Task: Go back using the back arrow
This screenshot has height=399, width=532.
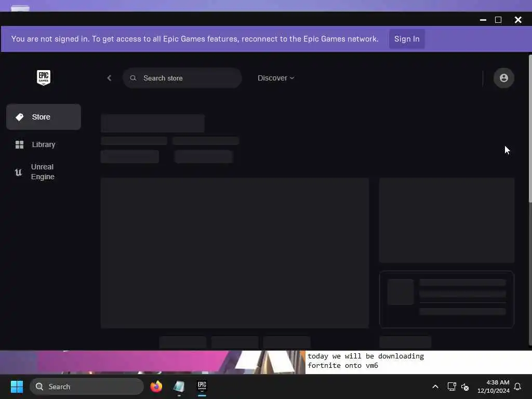Action: point(109,78)
